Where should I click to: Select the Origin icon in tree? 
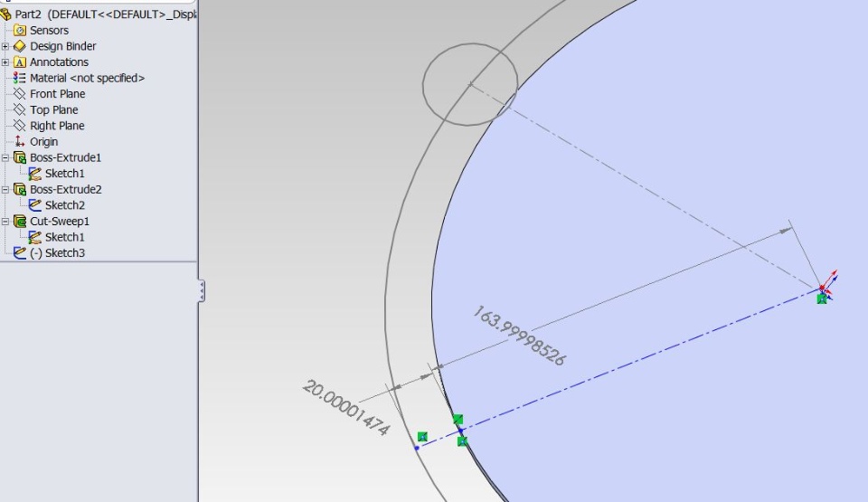tap(20, 141)
